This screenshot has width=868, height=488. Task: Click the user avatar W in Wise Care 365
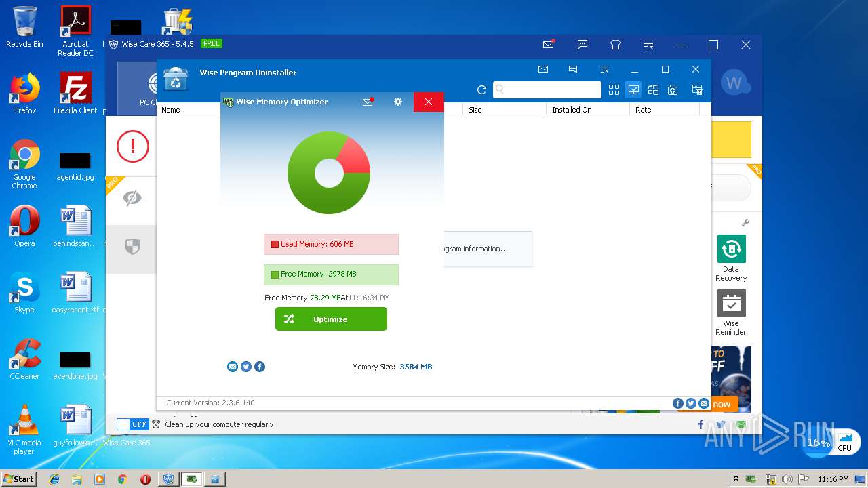point(734,83)
